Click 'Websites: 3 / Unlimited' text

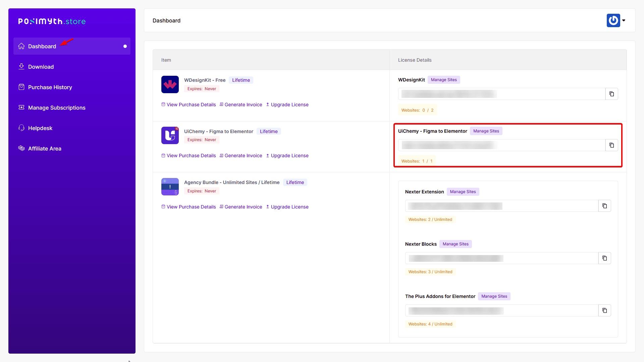[430, 272]
